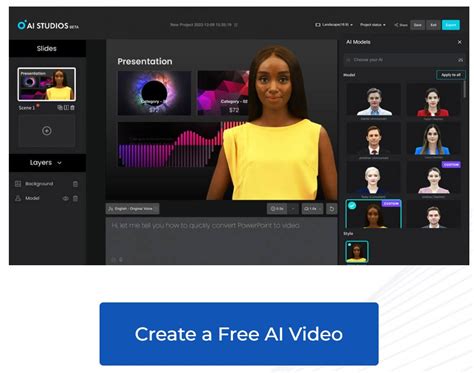The height and width of the screenshot is (373, 474).
Task: Click the pink polygon Category card on canvas
Action: [x=223, y=93]
